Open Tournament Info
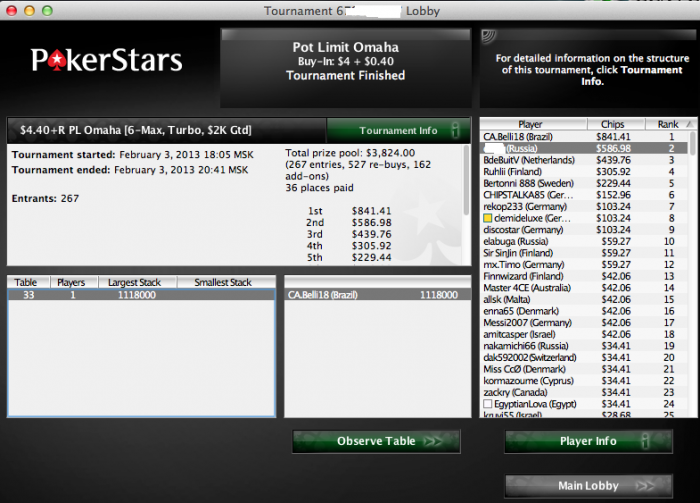Viewport: 700px width, 503px height. point(398,130)
